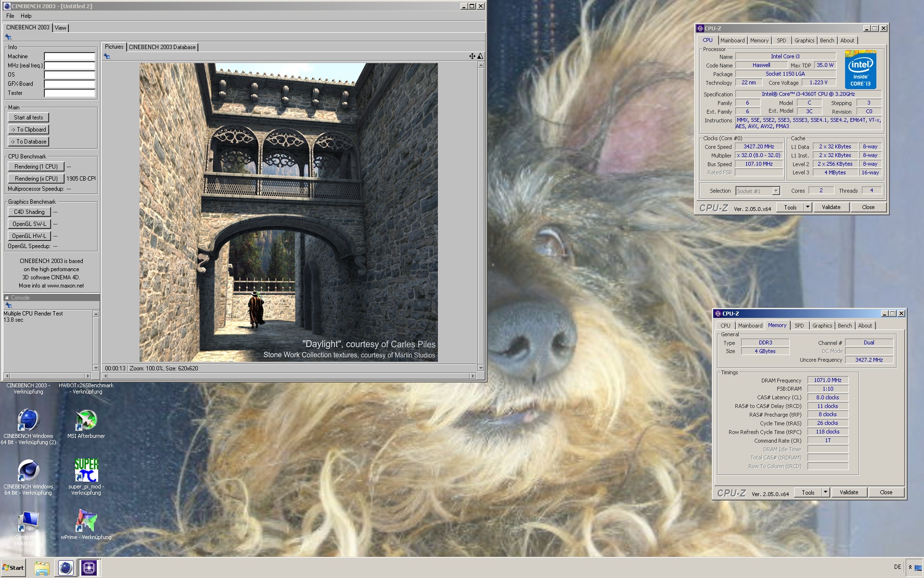Image resolution: width=924 pixels, height=578 pixels.
Task: Click the picture view vertical scrollbar
Action: (x=480, y=216)
